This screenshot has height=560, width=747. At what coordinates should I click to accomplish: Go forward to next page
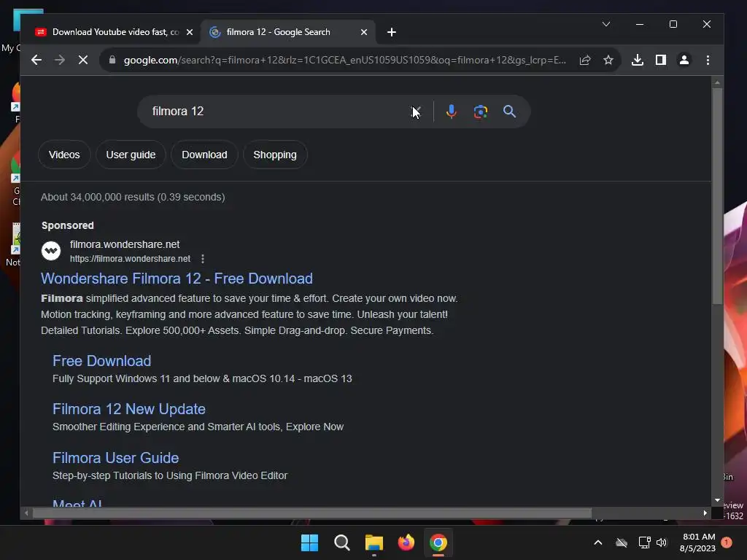(60, 60)
